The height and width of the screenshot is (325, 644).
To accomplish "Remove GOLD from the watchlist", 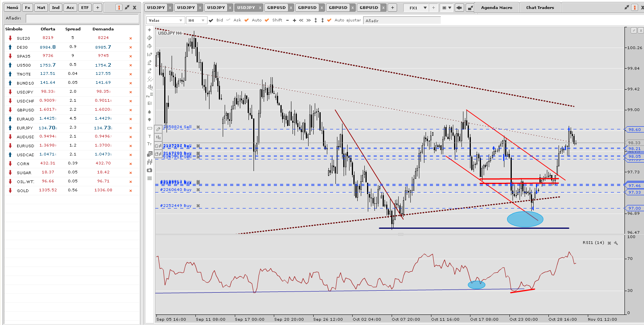I will (131, 191).
